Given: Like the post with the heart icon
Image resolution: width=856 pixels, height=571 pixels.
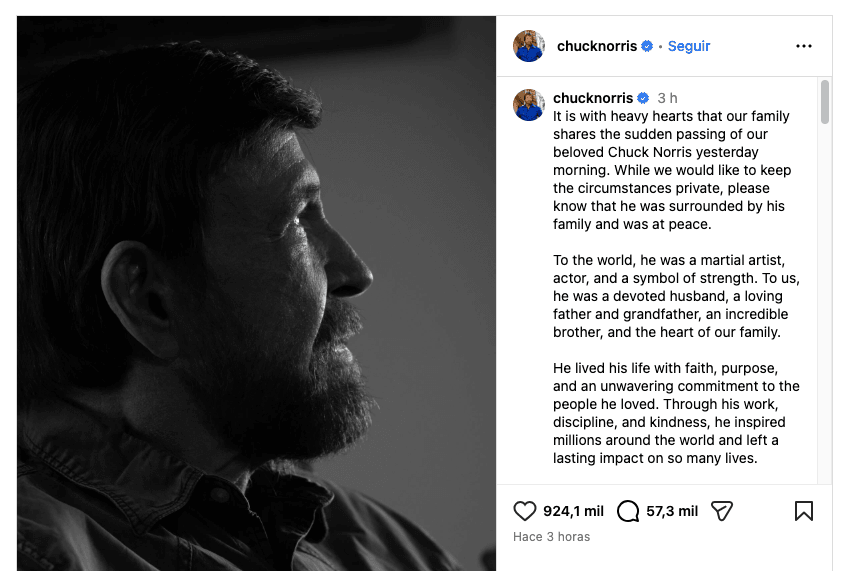Looking at the screenshot, I should click(525, 511).
